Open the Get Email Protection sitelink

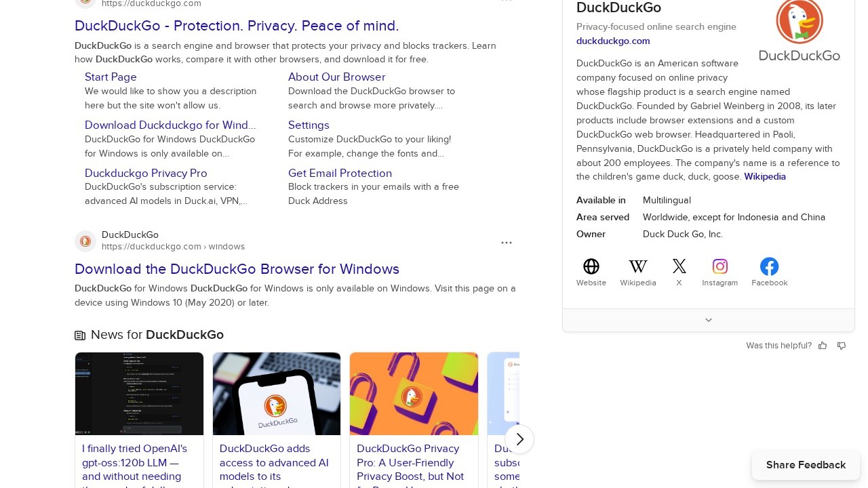pos(340,173)
